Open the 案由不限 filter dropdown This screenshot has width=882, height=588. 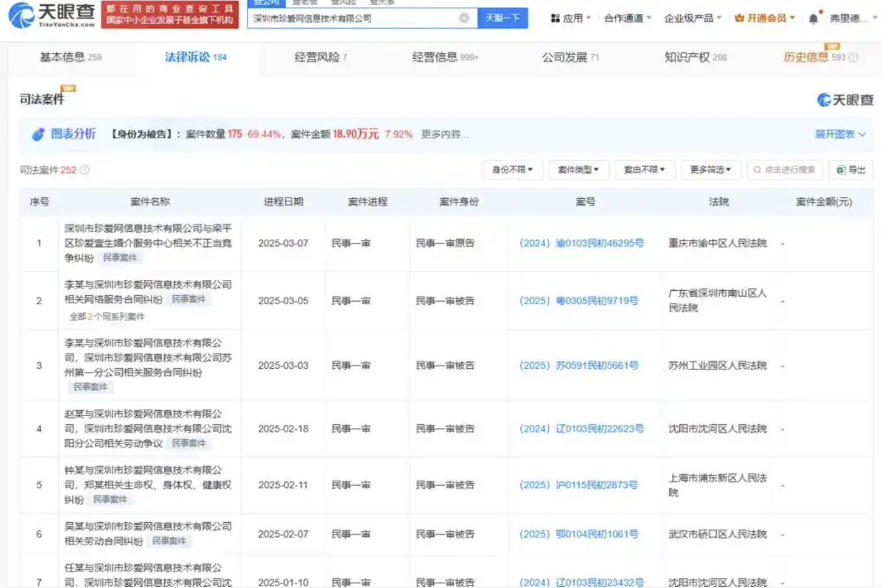click(644, 170)
